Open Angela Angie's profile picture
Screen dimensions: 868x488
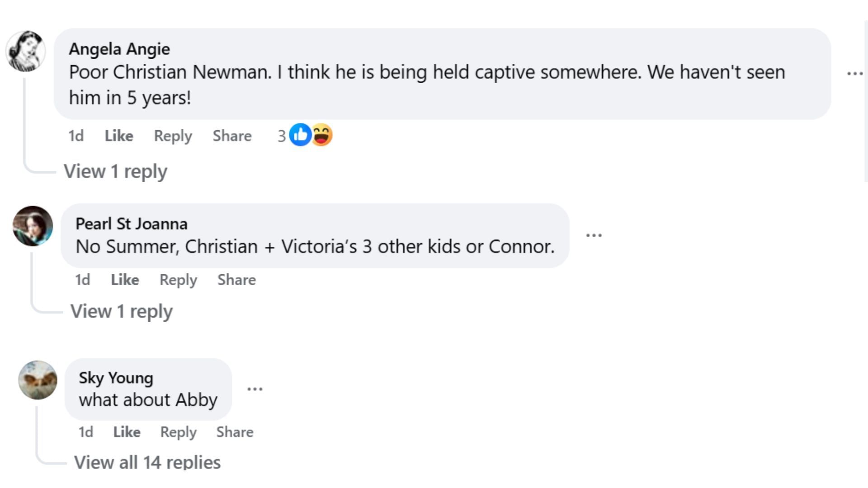tap(25, 51)
